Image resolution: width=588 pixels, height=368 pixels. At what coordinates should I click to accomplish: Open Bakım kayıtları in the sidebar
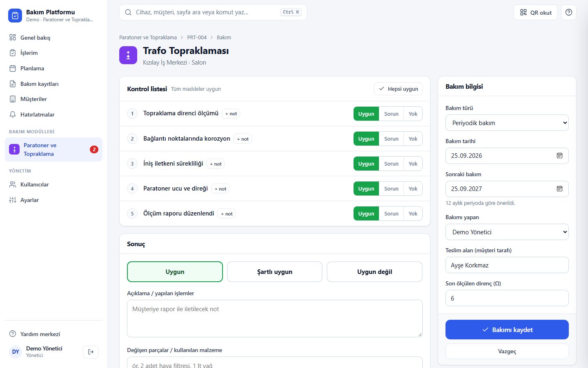(53, 84)
